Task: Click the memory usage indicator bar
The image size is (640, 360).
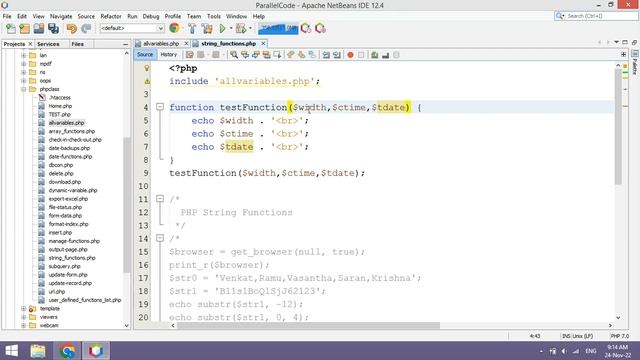Action: point(278,28)
